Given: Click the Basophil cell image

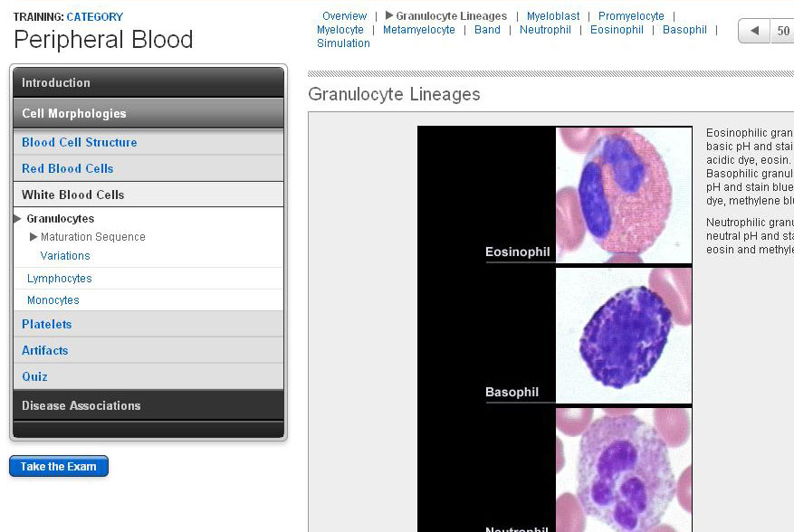Looking at the screenshot, I should 623,335.
